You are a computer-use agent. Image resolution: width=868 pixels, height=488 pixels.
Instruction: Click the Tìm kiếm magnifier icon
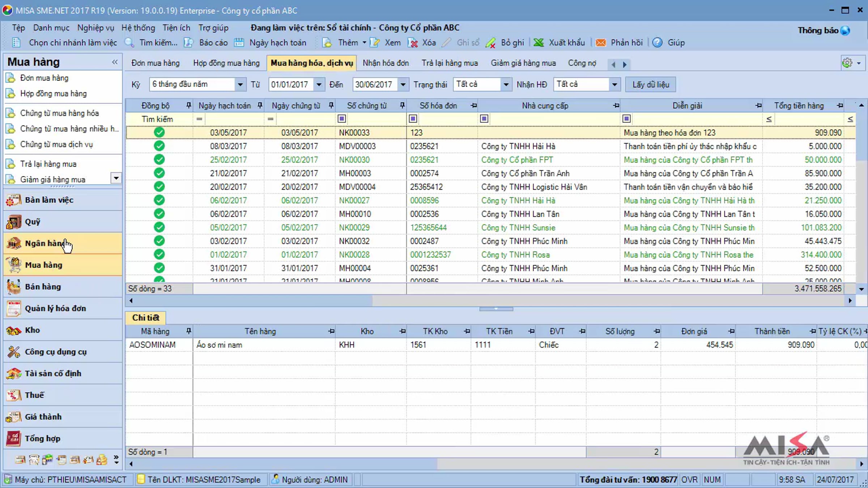(129, 43)
